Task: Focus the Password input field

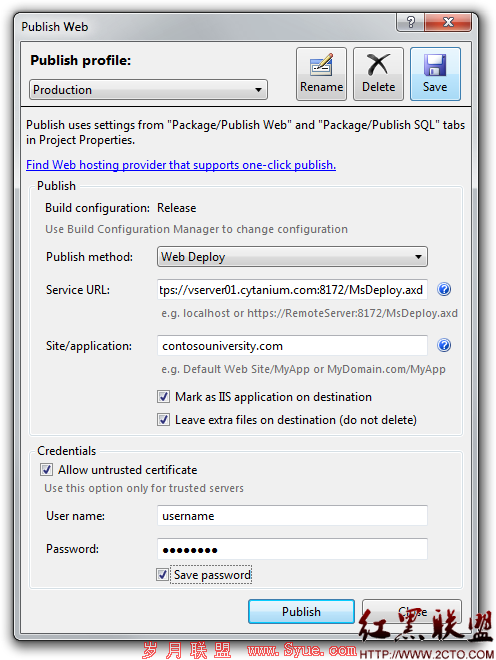Action: [x=292, y=549]
